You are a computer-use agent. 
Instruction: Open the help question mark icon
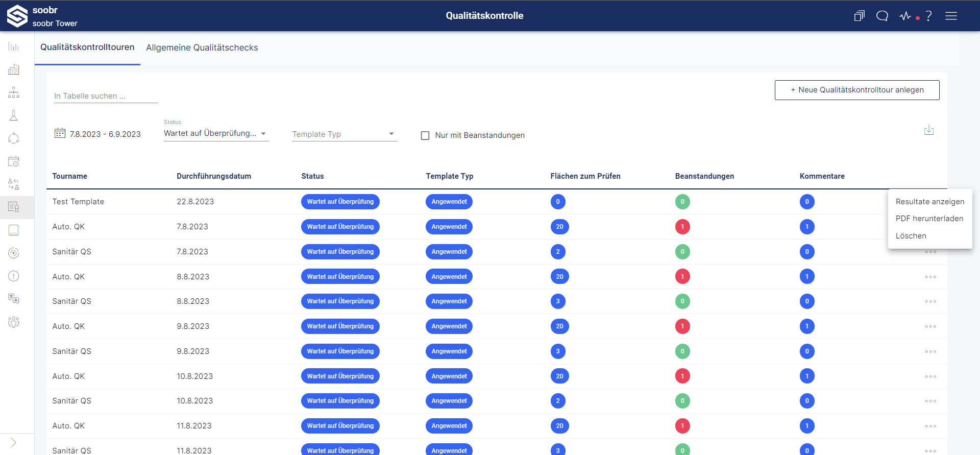point(929,16)
